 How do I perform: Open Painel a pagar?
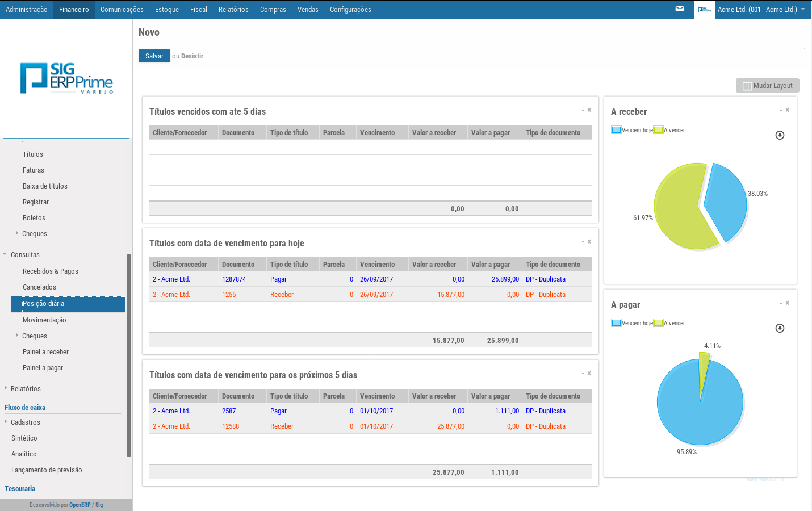click(x=43, y=368)
